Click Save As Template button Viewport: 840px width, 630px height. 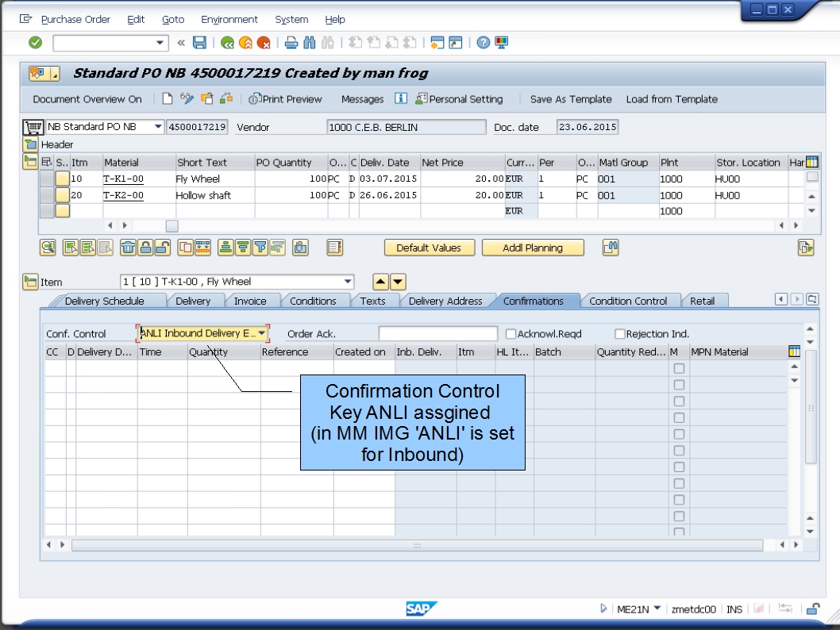[571, 99]
